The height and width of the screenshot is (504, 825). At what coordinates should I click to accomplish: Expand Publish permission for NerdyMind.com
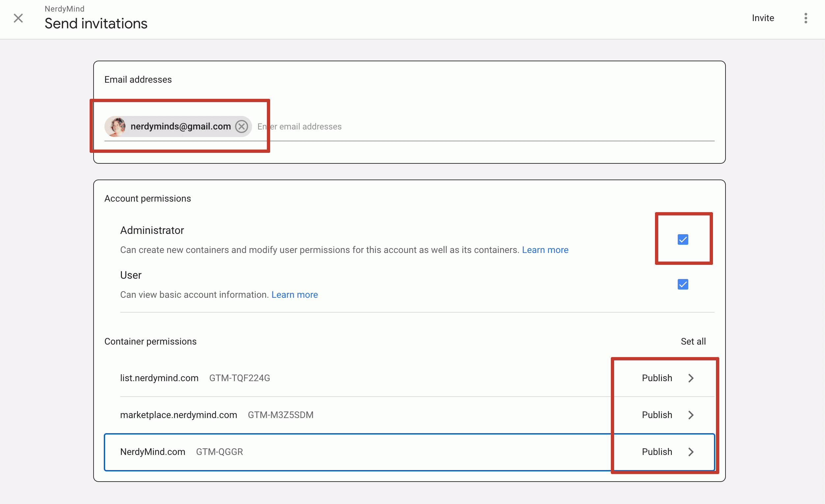657,452
